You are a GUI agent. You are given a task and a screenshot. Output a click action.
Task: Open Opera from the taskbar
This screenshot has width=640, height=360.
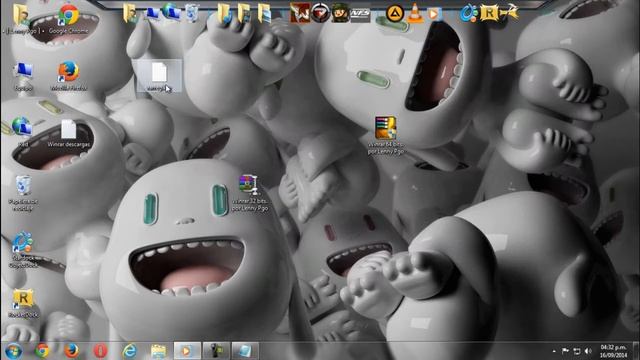[x=100, y=351]
